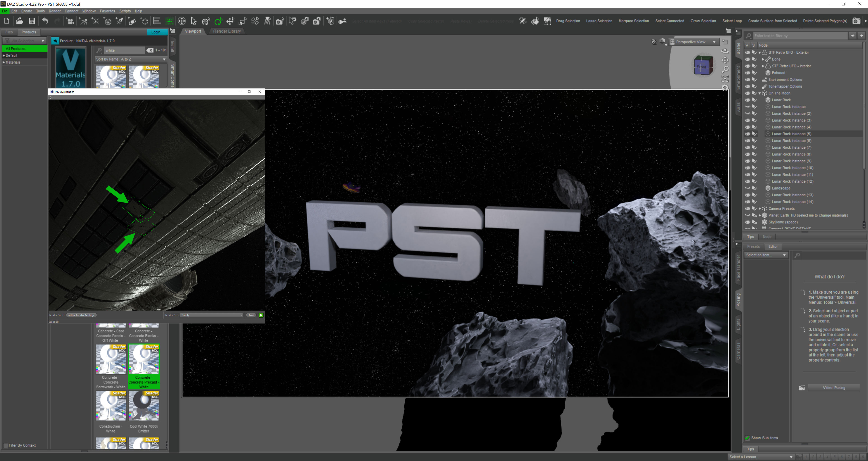
Task: Click Save in the Iray Live Render window
Action: pyautogui.click(x=251, y=315)
